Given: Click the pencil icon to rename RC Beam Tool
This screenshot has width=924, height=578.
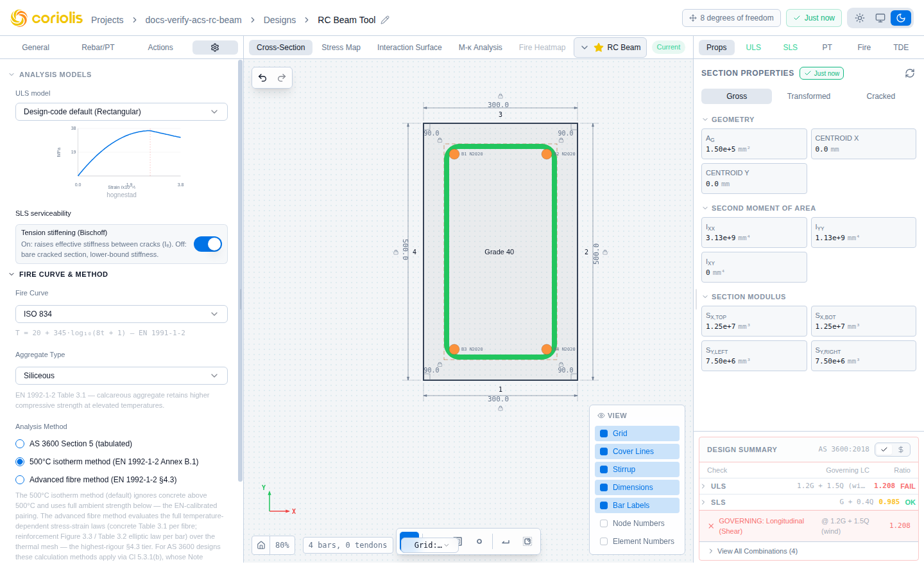Looking at the screenshot, I should click(385, 20).
